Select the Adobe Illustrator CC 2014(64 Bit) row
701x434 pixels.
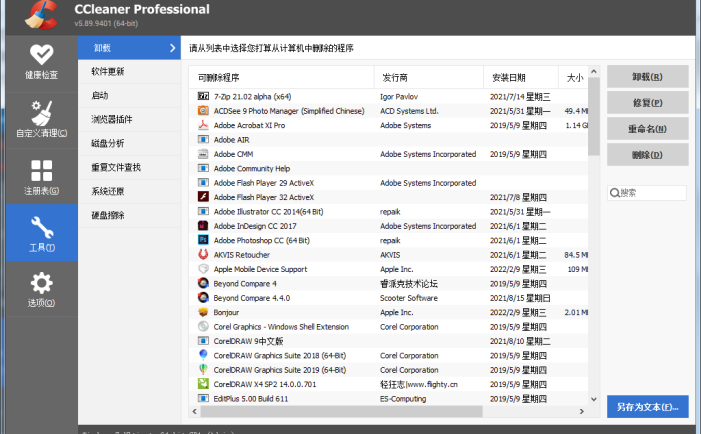pos(388,211)
